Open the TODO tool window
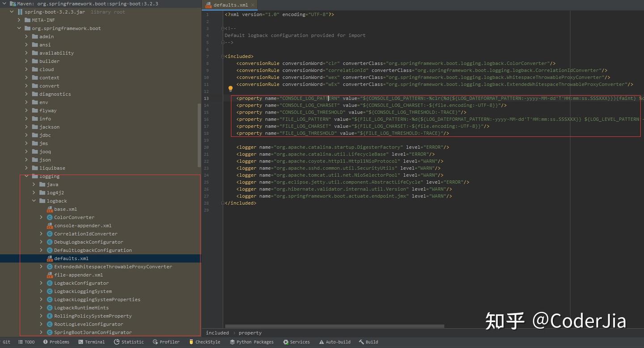The width and height of the screenshot is (644, 348). 26,342
